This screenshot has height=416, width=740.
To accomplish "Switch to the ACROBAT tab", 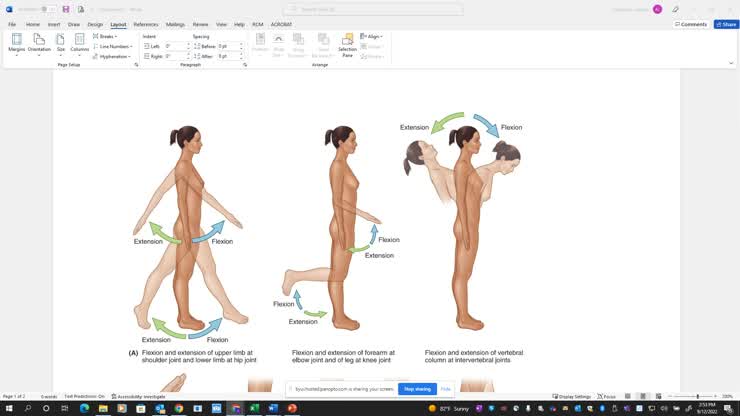I will coord(281,24).
